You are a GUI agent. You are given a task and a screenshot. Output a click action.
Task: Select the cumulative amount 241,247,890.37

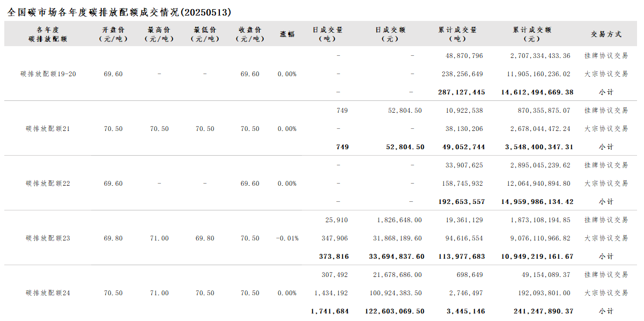pos(543,311)
